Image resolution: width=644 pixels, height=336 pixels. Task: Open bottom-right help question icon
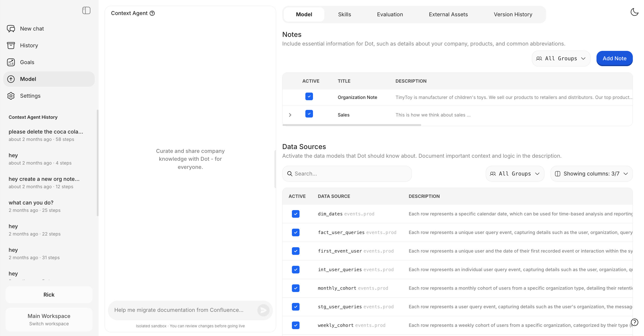pos(634,322)
